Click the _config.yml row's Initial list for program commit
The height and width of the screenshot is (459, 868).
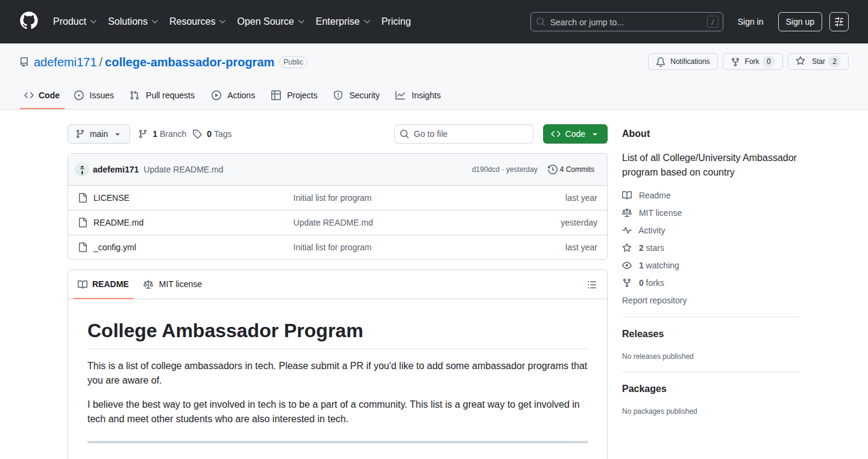[x=333, y=247]
